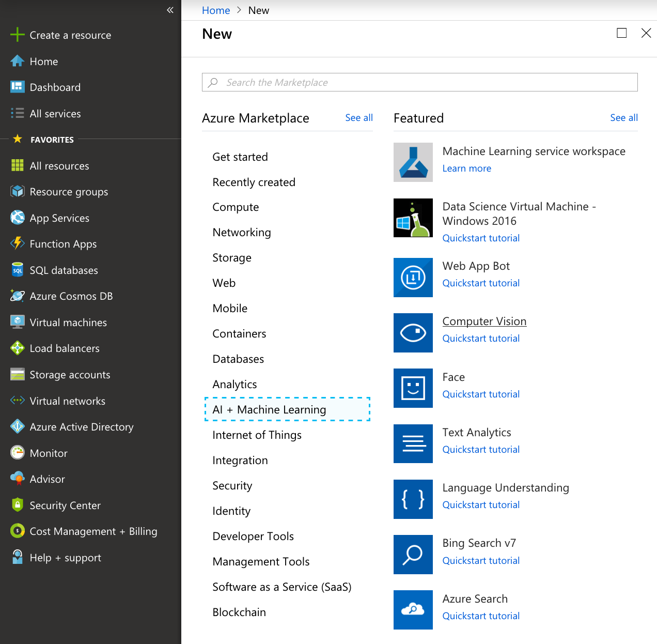Select the AI + Machine Learning category
This screenshot has width=657, height=644.
coord(288,409)
